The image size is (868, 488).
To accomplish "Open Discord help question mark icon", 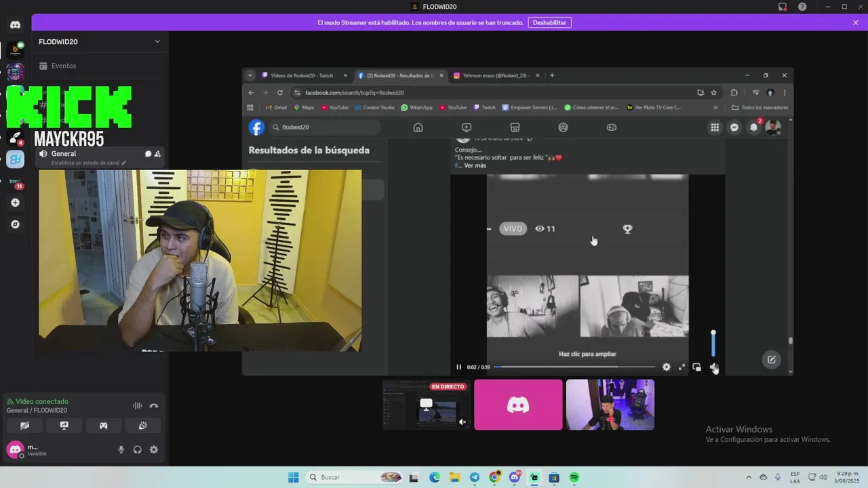I will click(802, 7).
